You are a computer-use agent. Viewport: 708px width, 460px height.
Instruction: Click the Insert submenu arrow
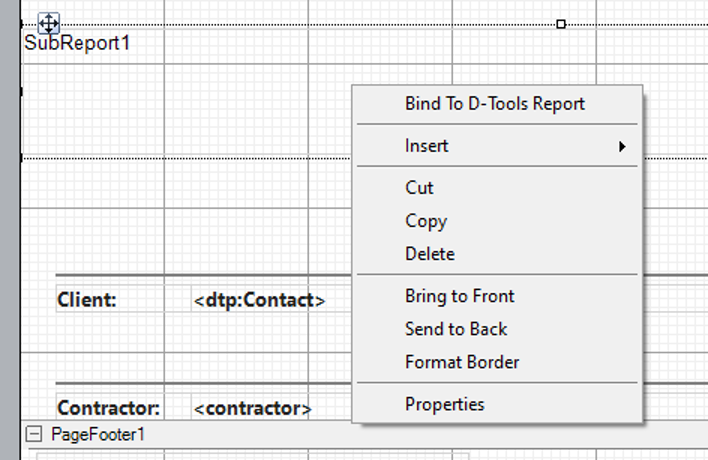coord(622,146)
